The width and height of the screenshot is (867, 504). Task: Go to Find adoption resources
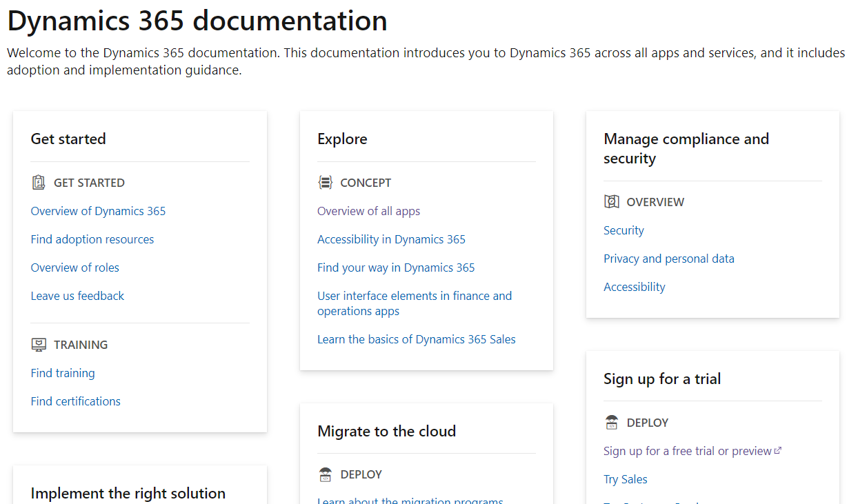pyautogui.click(x=92, y=239)
